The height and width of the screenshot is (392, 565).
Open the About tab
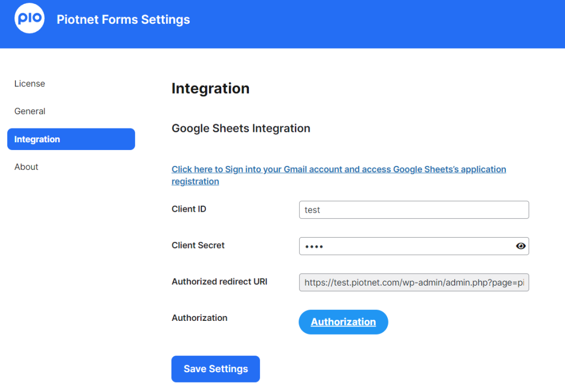(26, 167)
